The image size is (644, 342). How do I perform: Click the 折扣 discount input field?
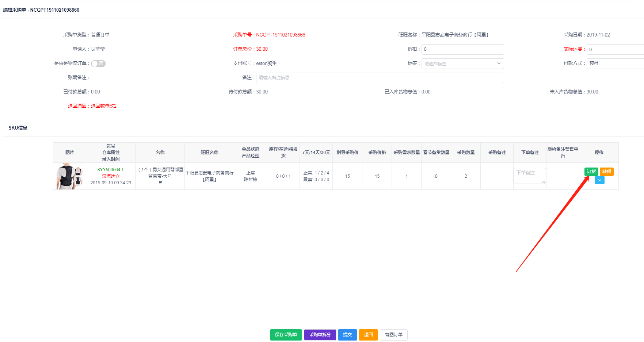pyautogui.click(x=462, y=49)
